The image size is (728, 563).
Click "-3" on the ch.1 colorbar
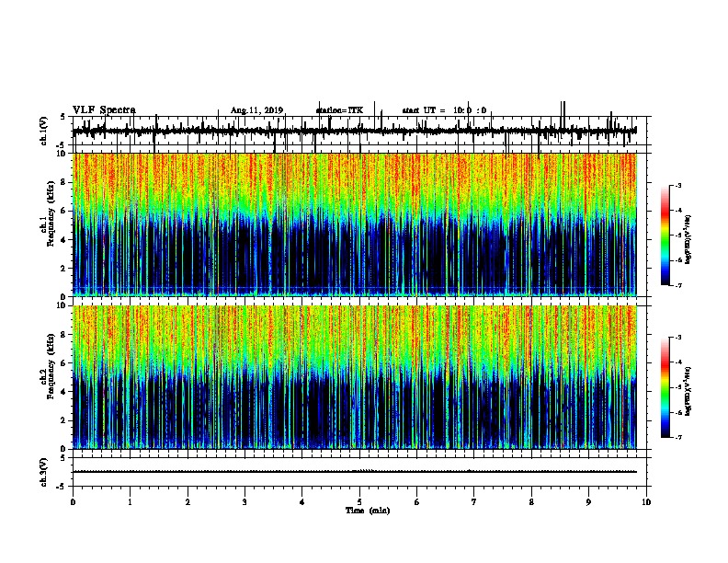(678, 186)
